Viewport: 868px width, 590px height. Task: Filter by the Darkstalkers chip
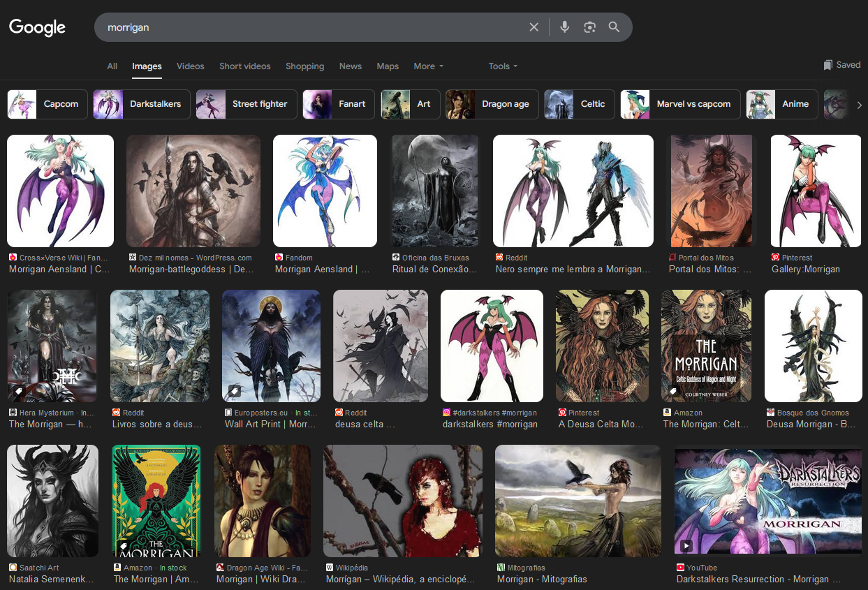tap(142, 104)
